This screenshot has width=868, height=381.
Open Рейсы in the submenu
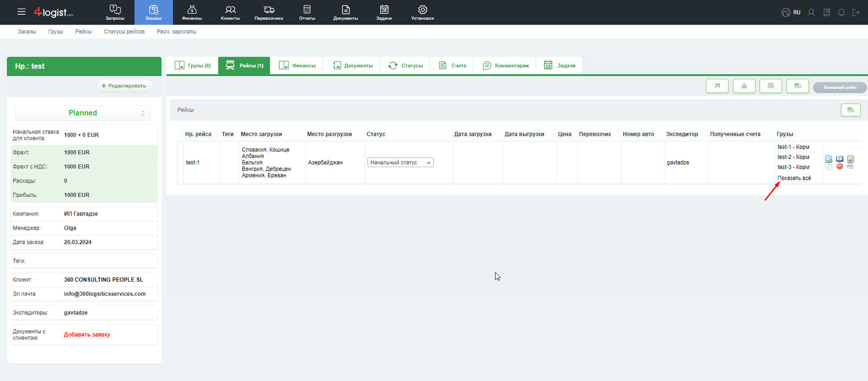pyautogui.click(x=84, y=31)
